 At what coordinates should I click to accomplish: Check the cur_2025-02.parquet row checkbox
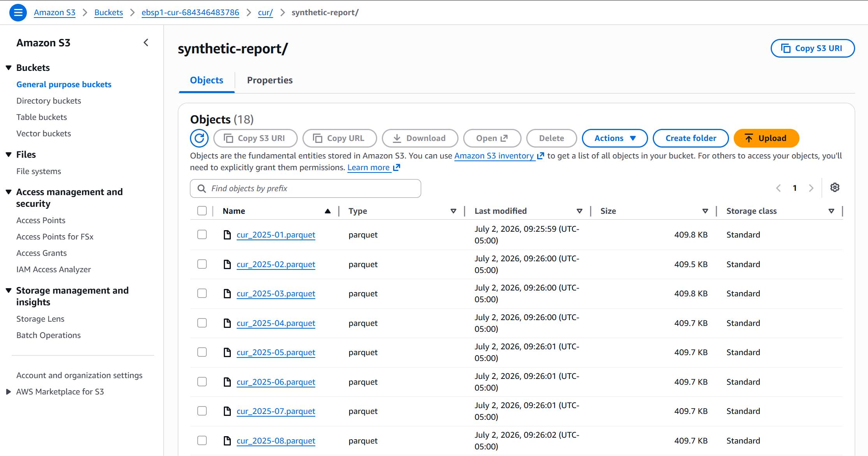pos(202,264)
